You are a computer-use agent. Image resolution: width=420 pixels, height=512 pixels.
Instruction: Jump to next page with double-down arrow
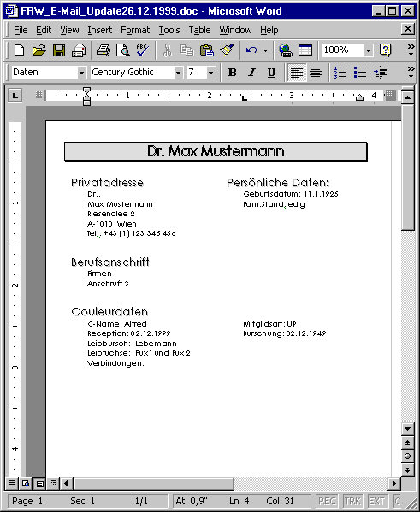pos(407,470)
